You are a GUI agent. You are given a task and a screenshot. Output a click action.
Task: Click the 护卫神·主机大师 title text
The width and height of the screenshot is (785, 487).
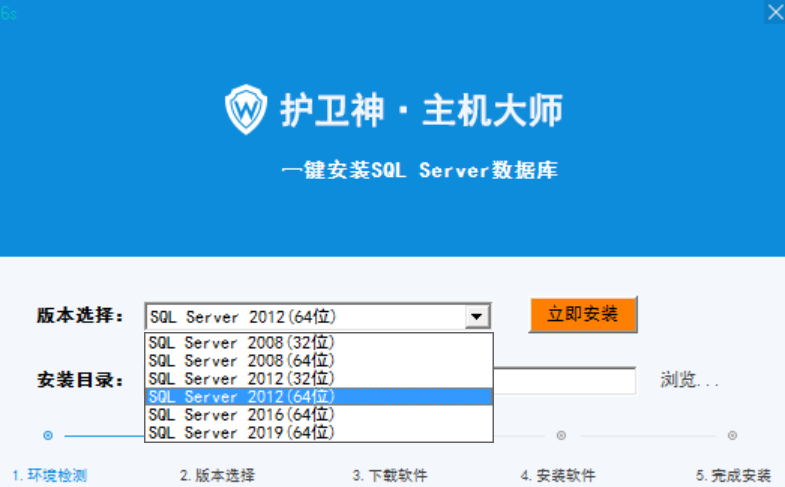coord(422,110)
